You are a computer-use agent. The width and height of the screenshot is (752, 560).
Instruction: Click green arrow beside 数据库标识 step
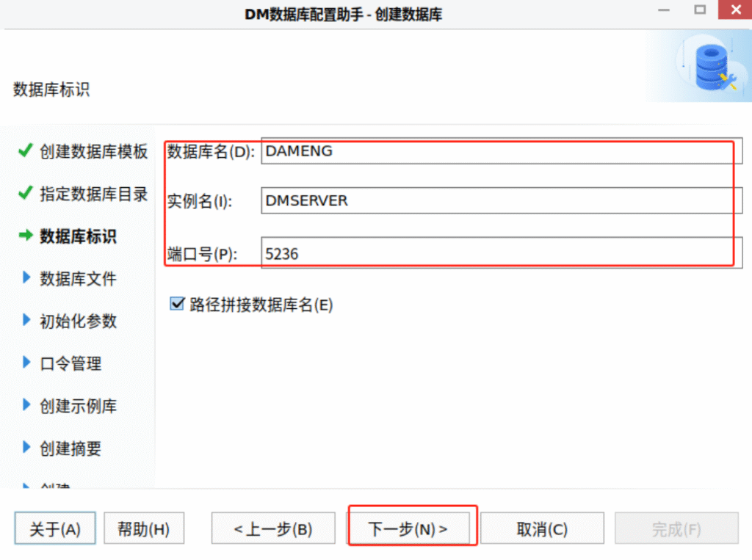pyautogui.click(x=26, y=236)
